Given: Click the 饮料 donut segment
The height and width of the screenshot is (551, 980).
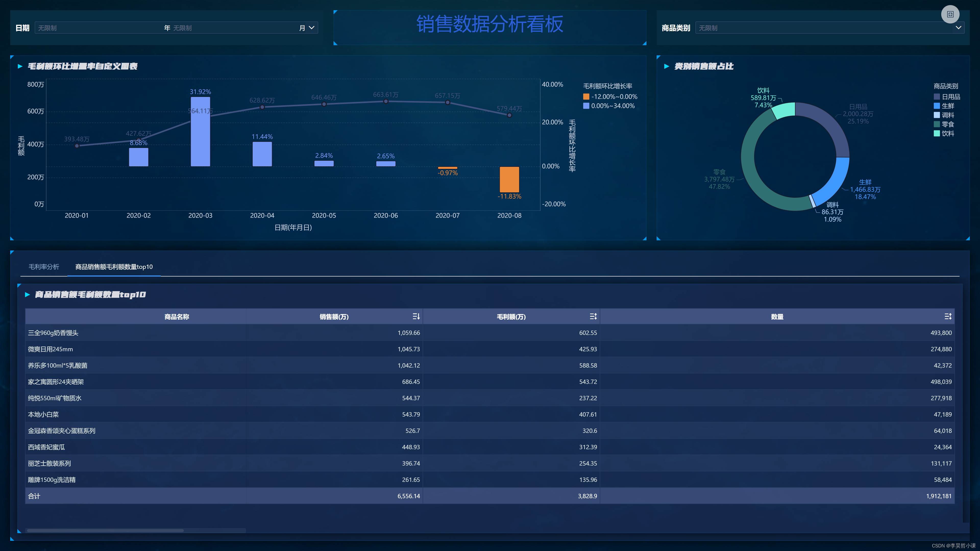Looking at the screenshot, I should coord(785,110).
